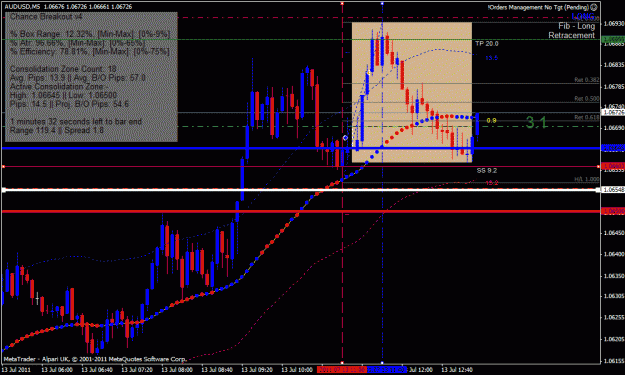Click the yellow 0.8 value label
Screen dimensions: 625x375
coord(491,120)
